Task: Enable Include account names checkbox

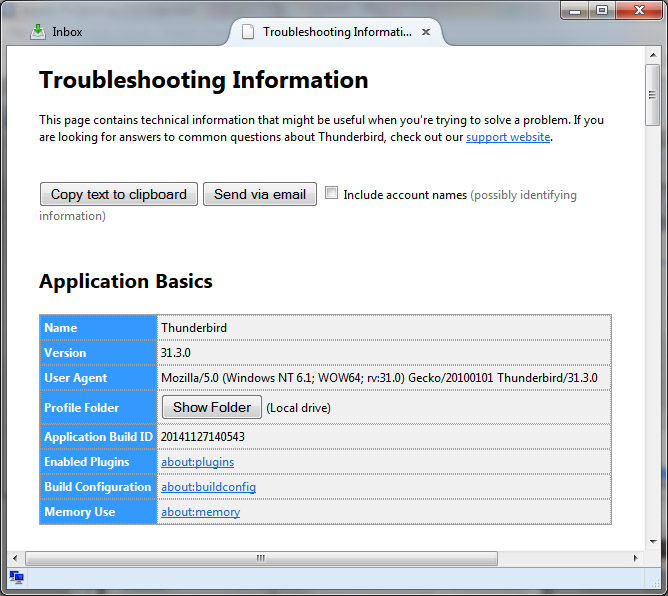Action: click(331, 193)
